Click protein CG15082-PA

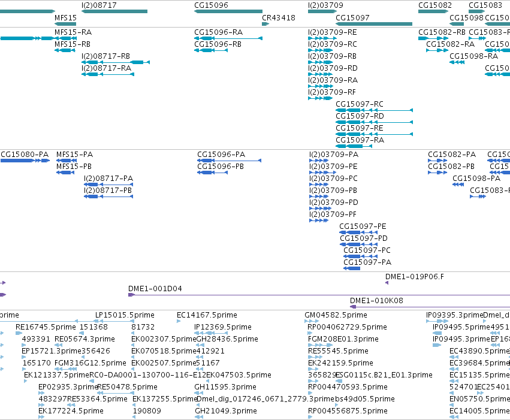tap(438, 161)
